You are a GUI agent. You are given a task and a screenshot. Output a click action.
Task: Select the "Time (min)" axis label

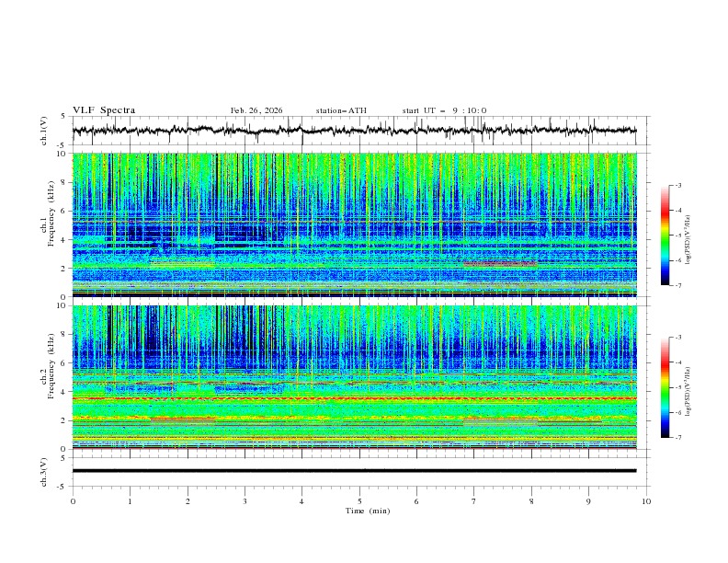(x=368, y=511)
